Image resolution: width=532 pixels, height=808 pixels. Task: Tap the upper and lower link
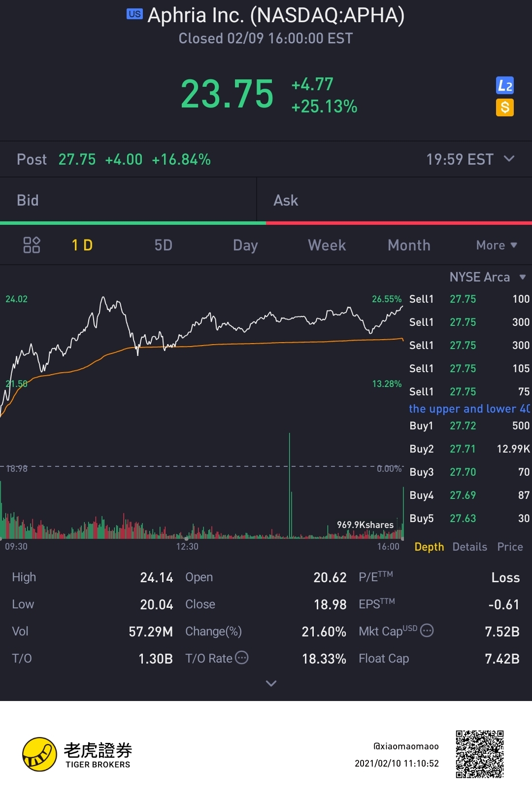coord(469,409)
